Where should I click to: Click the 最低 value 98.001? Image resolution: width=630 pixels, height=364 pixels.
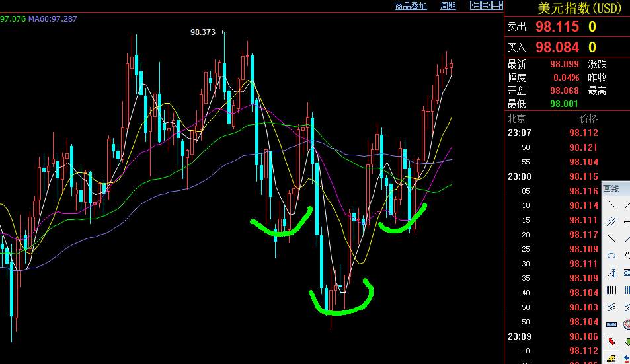pos(564,104)
